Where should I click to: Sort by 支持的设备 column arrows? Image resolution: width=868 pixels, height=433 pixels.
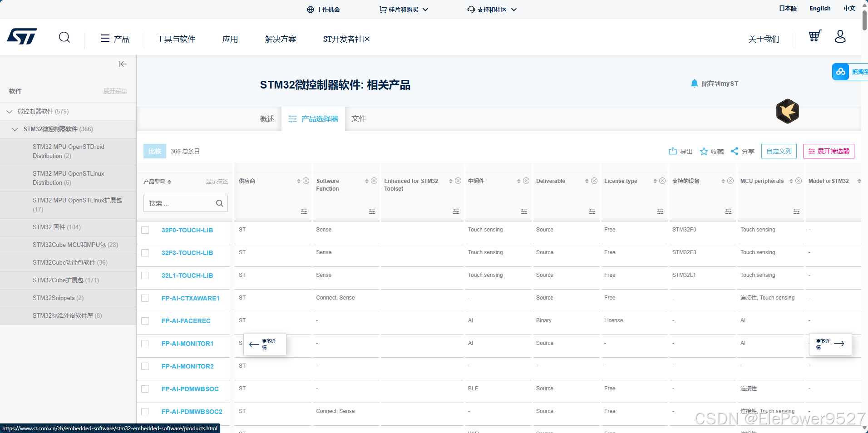click(723, 181)
